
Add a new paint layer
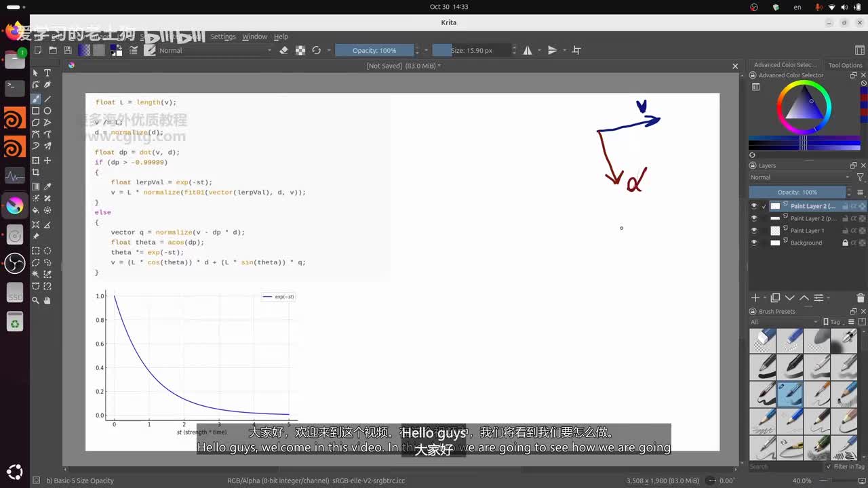[755, 298]
